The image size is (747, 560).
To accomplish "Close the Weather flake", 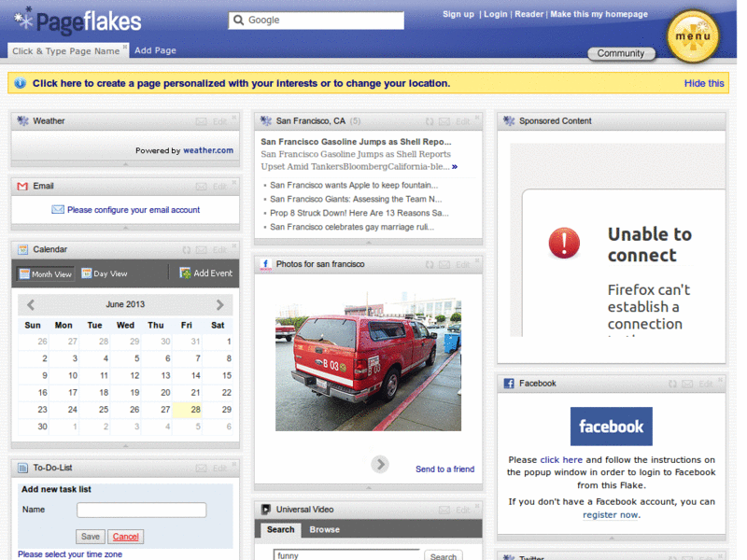I will [x=234, y=118].
